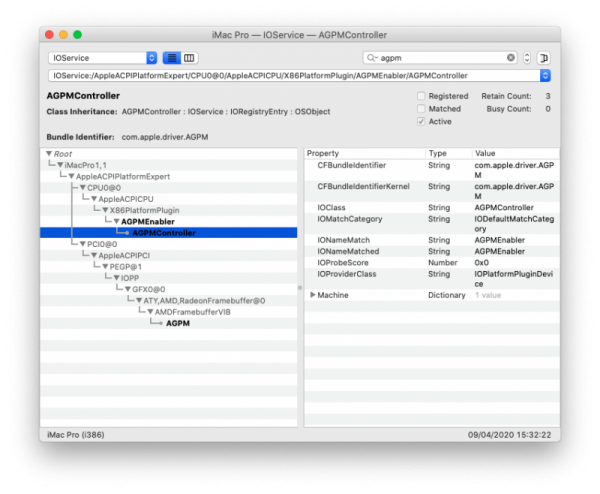Screen dimensions: 600x494
Task: Click the 0x0 value cell
Action: coord(481,262)
